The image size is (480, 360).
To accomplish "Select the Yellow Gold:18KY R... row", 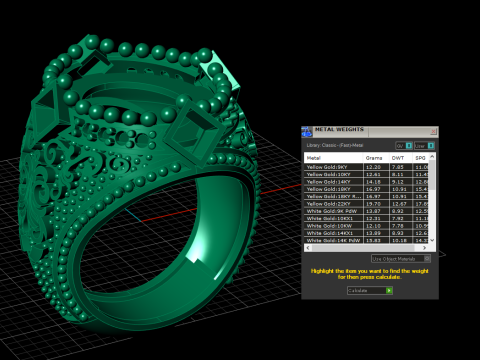I will [x=366, y=196].
